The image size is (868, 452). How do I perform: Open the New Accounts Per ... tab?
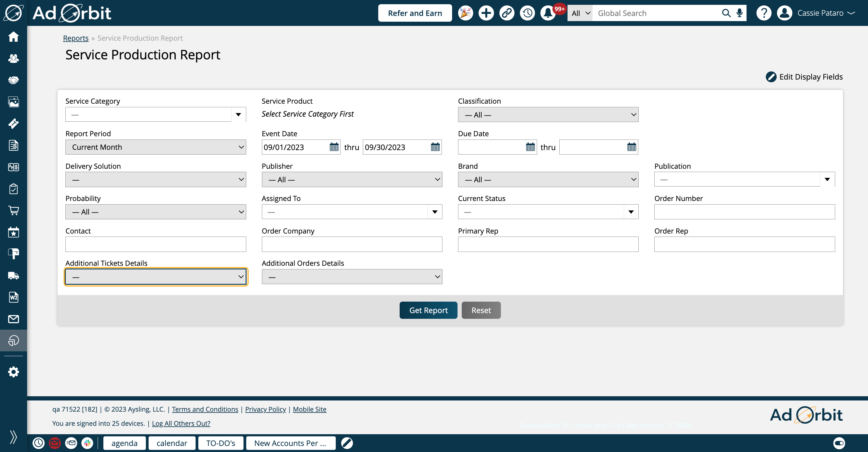[291, 443]
